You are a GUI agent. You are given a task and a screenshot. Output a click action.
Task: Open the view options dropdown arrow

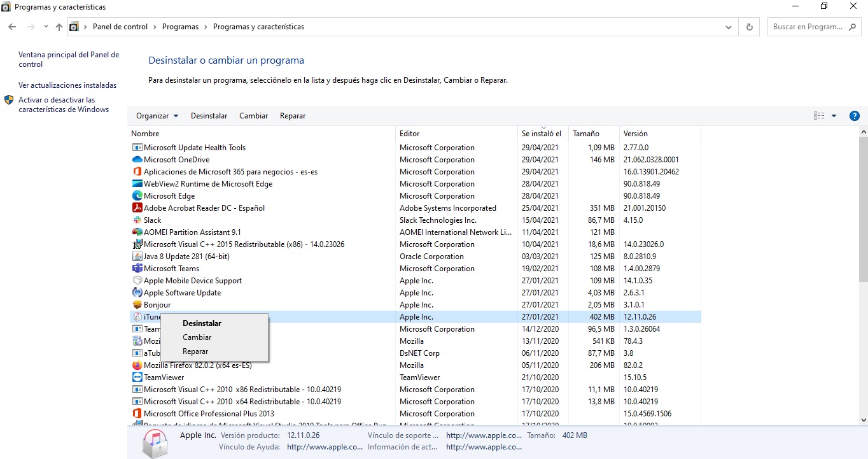point(834,116)
